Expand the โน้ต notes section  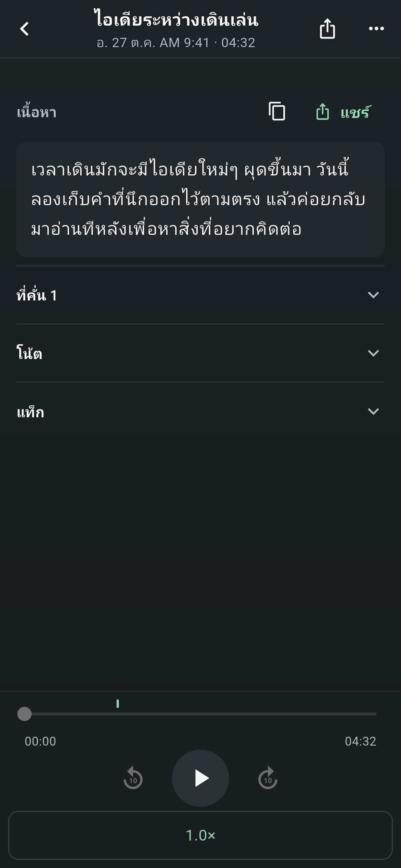click(373, 353)
